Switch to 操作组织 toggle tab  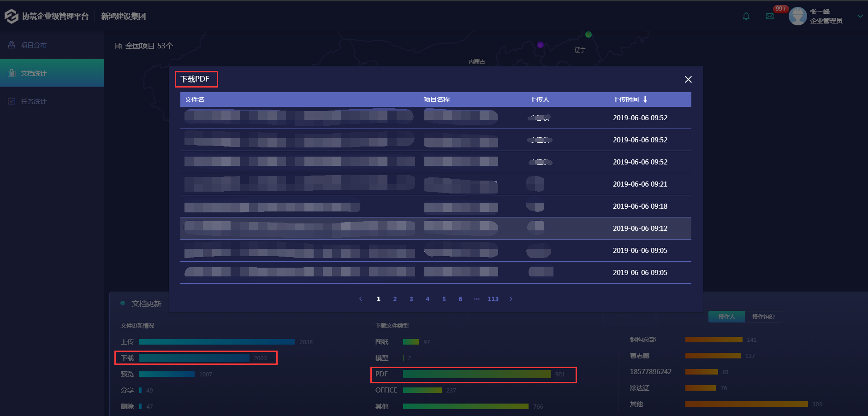coord(763,317)
